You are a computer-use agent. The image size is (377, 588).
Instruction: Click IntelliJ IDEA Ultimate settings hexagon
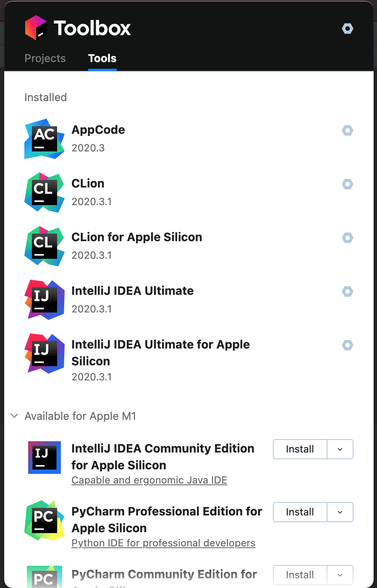click(x=348, y=291)
